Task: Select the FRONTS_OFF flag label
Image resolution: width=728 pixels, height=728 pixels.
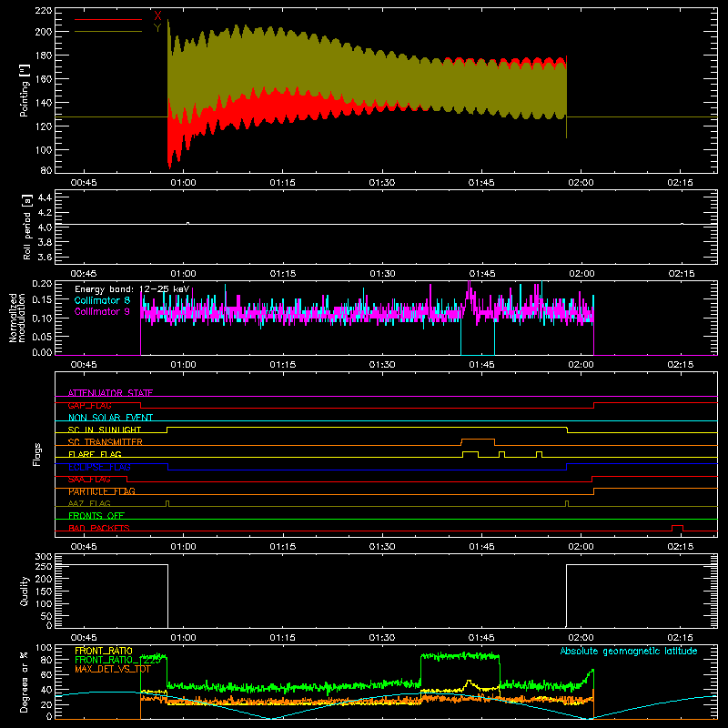Action: coord(96,516)
